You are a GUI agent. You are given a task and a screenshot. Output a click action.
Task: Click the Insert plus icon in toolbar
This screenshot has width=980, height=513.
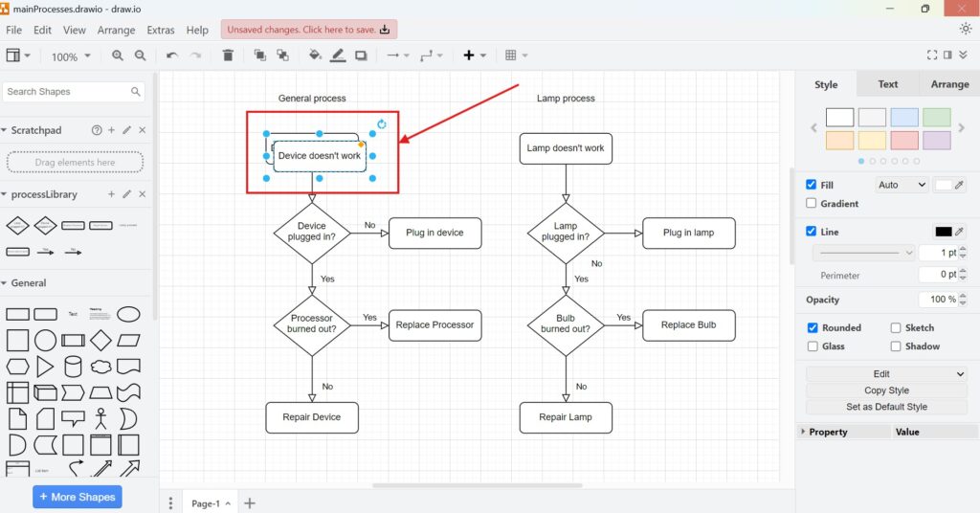pyautogui.click(x=469, y=56)
